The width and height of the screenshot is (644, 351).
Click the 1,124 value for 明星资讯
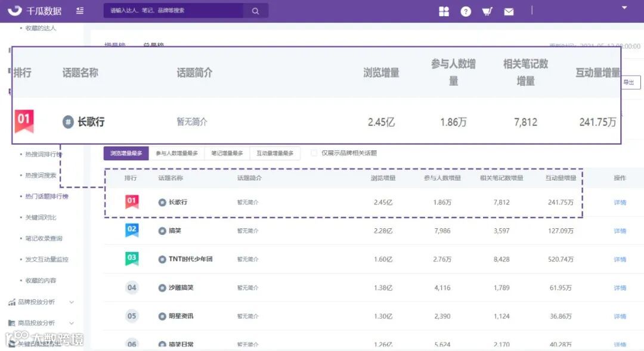click(x=501, y=316)
